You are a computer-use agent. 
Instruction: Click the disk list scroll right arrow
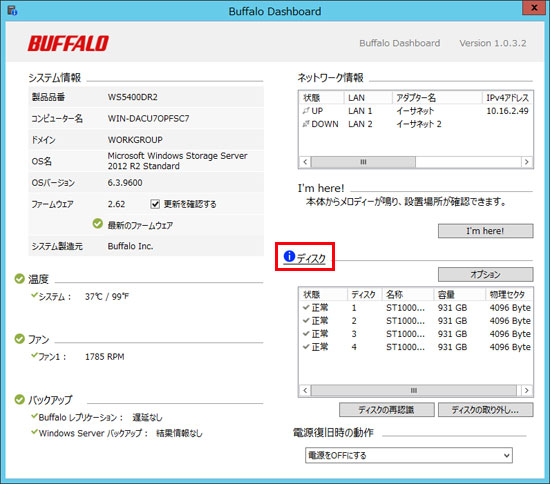(526, 390)
